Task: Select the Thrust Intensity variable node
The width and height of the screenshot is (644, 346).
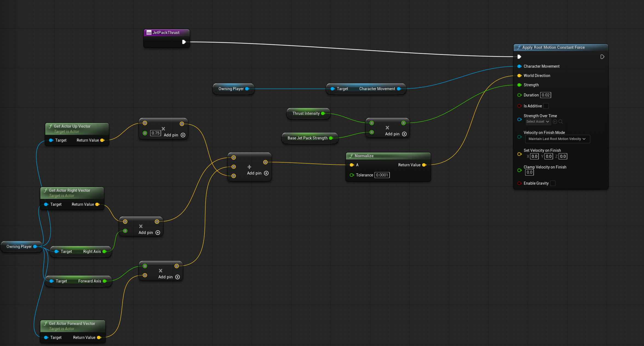Action: click(306, 113)
